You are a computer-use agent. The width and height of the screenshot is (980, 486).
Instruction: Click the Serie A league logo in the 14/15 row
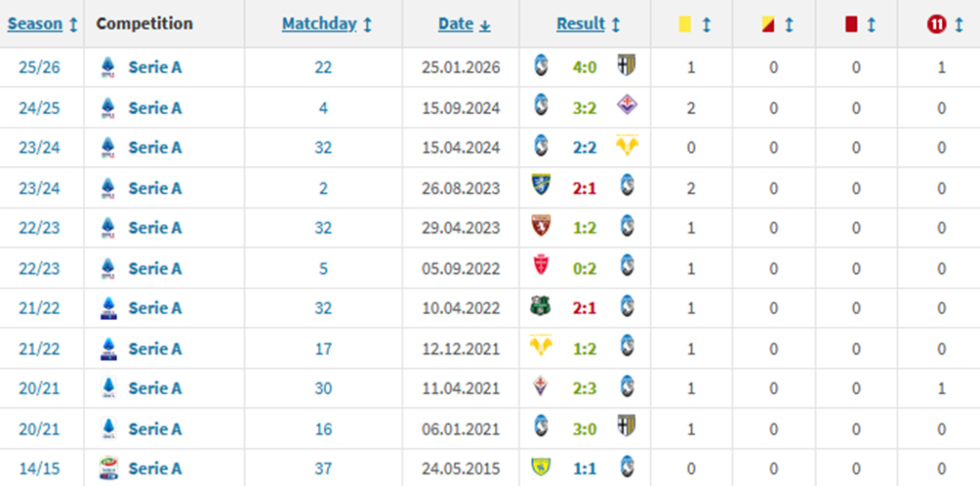pos(107,468)
